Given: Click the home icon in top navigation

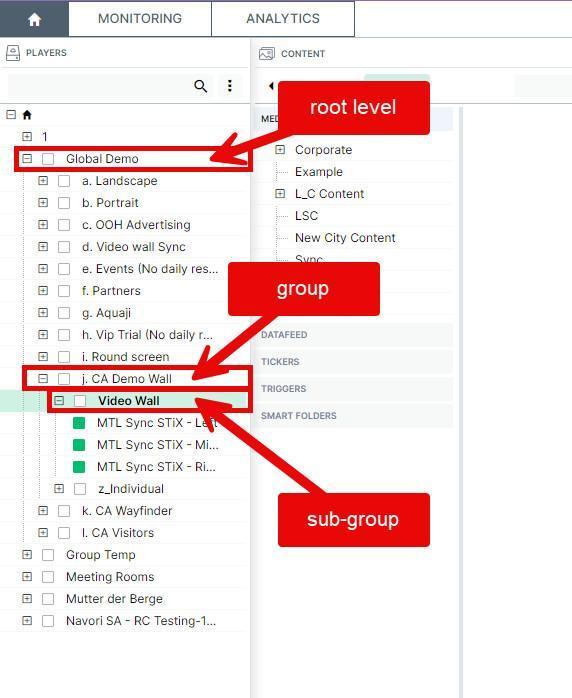Looking at the screenshot, I should 34,19.
